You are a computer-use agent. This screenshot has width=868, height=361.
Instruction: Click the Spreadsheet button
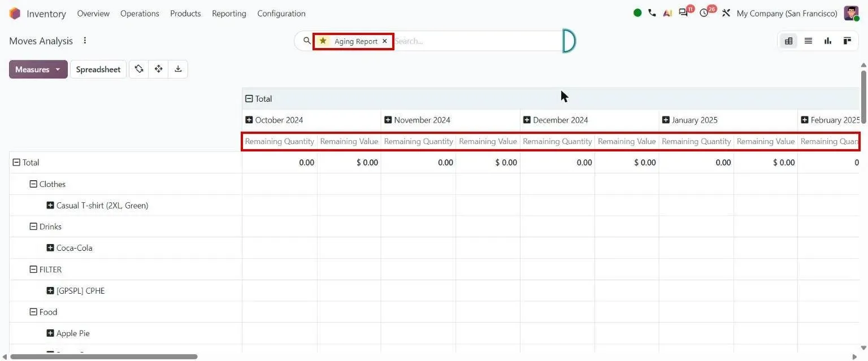coord(98,69)
